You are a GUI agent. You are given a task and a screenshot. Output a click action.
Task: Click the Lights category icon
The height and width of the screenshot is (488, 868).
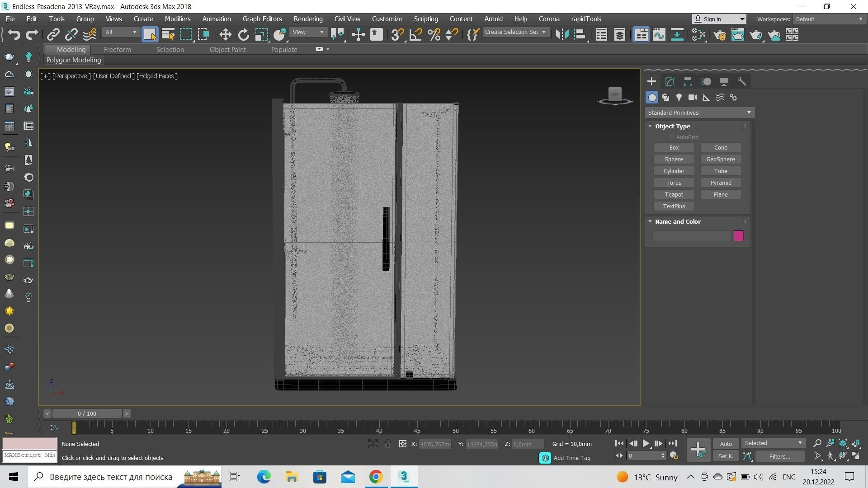(x=679, y=97)
